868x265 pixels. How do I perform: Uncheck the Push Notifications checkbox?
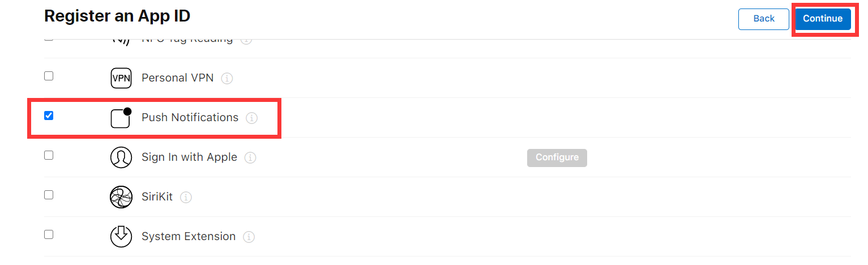point(49,116)
